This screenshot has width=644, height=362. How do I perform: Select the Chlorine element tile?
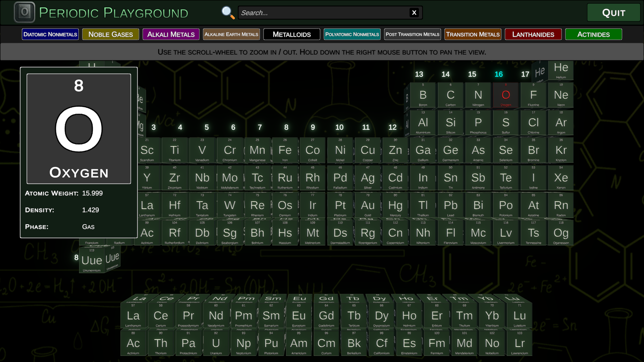pyautogui.click(x=533, y=123)
